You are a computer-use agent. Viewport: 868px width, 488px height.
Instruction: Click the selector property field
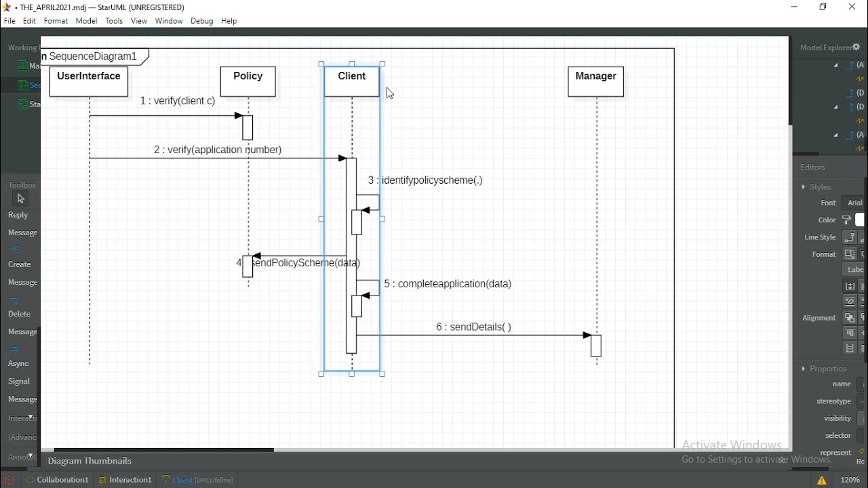861,436
